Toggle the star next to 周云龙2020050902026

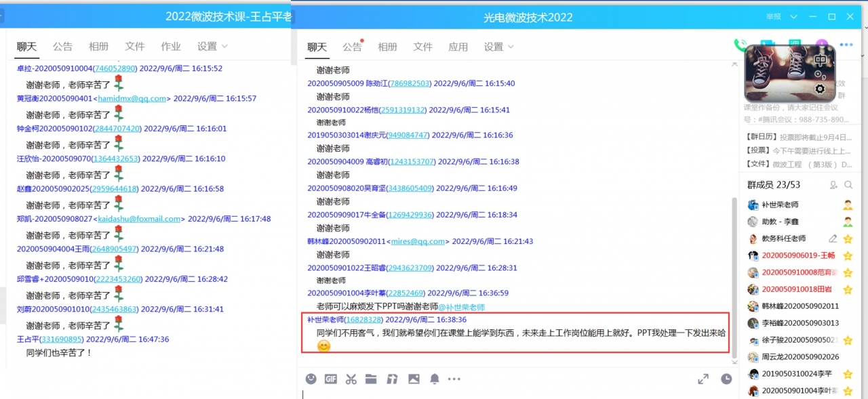848,357
